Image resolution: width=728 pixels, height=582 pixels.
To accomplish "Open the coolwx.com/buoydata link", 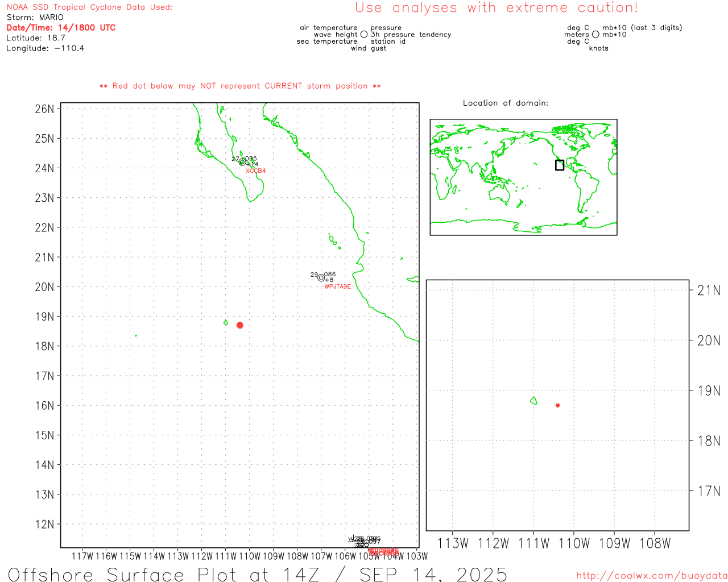I will point(652,576).
